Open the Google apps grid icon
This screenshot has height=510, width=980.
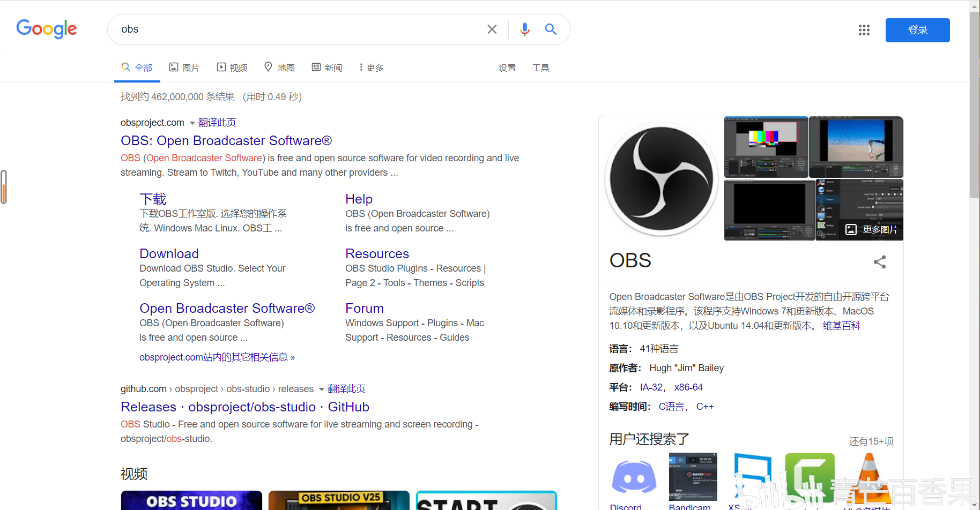[x=864, y=30]
